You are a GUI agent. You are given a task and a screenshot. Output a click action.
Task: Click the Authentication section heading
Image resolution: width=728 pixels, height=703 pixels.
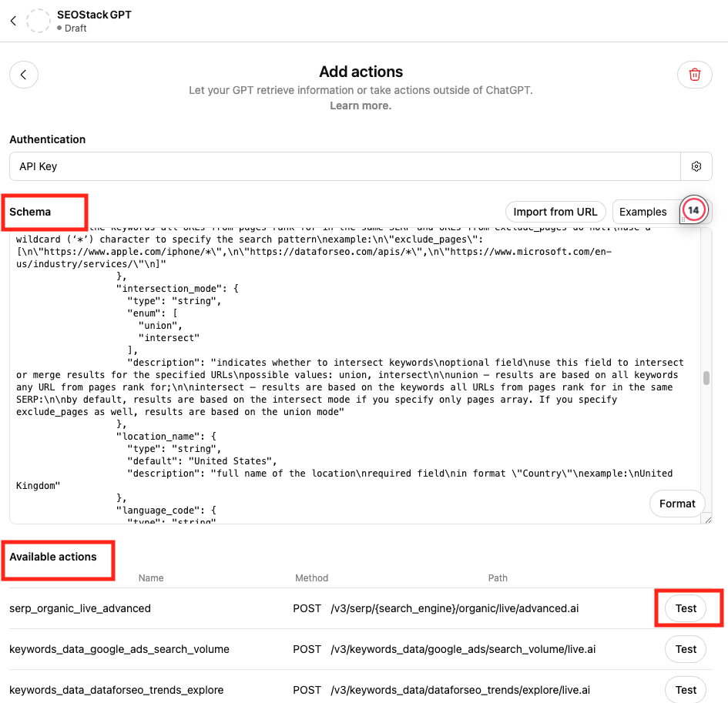(47, 139)
